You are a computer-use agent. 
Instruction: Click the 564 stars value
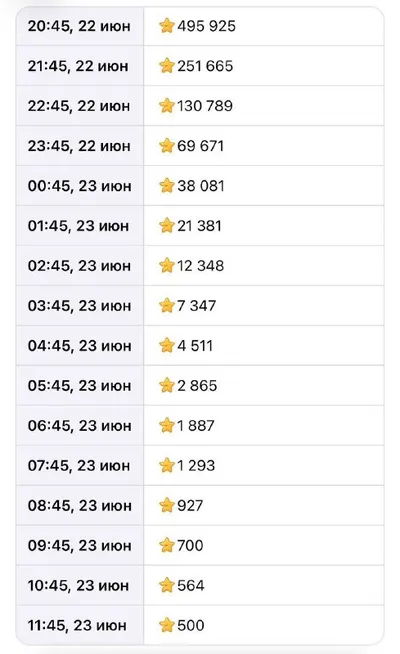tap(191, 586)
